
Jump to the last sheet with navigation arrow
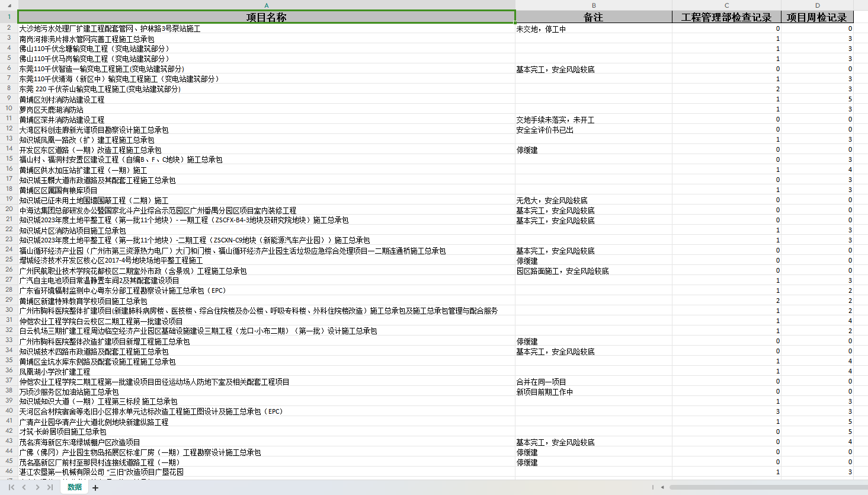click(50, 487)
